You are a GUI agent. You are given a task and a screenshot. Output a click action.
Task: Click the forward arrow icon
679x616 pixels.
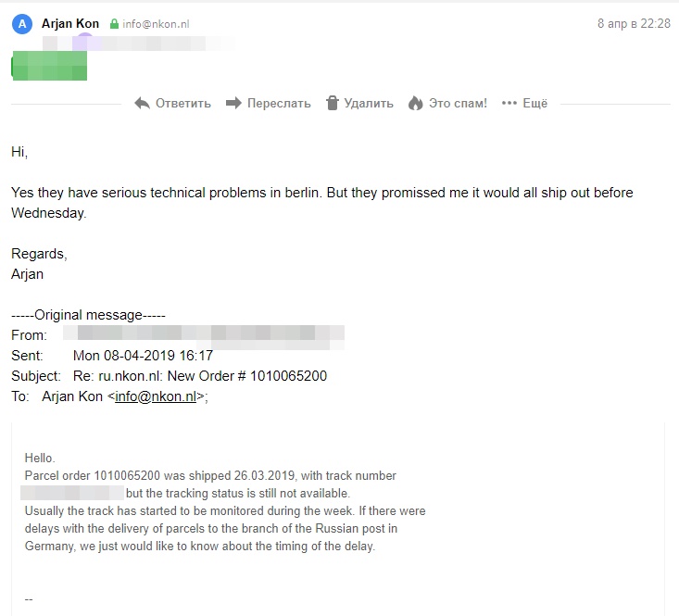[233, 104]
